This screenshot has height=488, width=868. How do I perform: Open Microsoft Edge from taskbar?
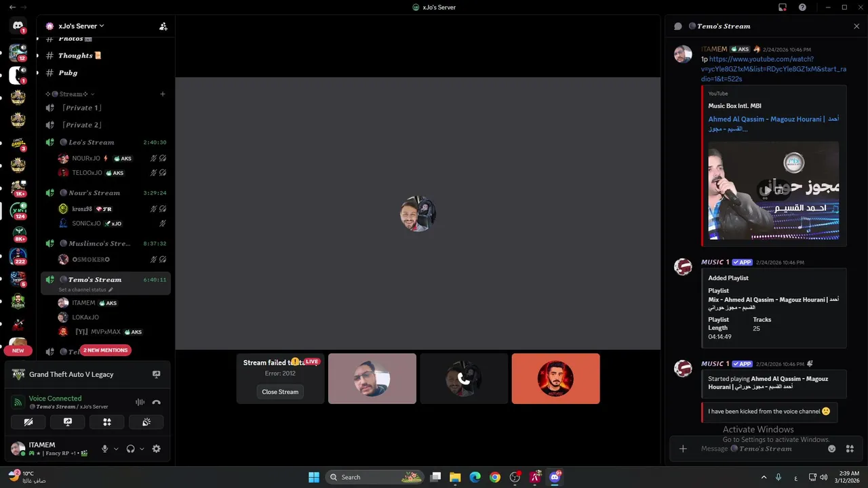click(475, 477)
